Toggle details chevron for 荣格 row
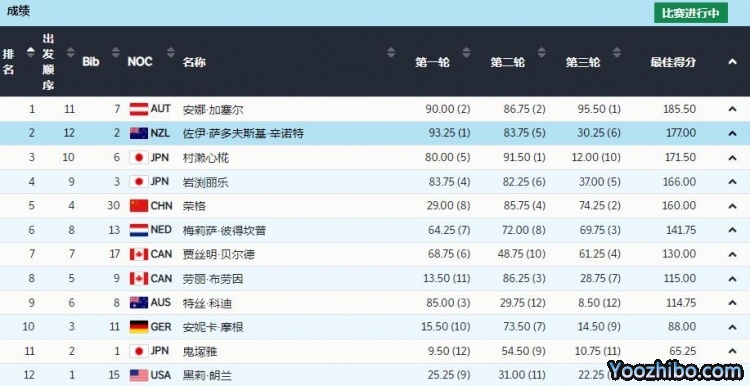750x386 pixels. click(732, 206)
